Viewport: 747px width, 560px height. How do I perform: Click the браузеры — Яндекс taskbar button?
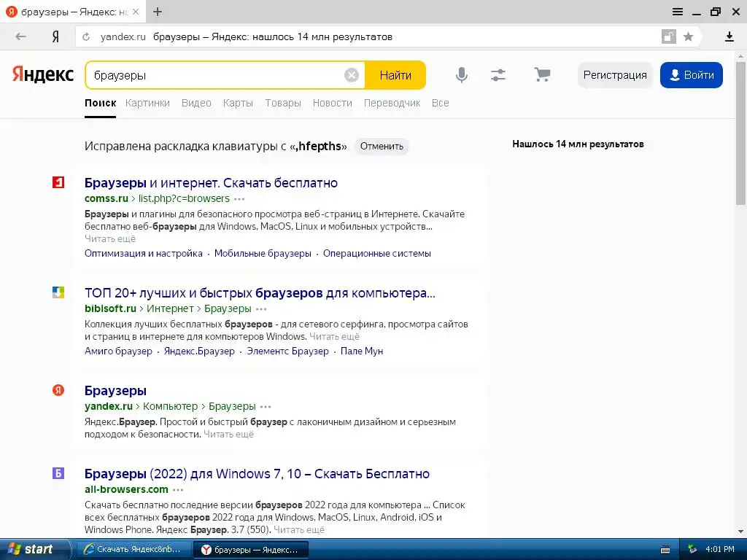tap(251, 550)
